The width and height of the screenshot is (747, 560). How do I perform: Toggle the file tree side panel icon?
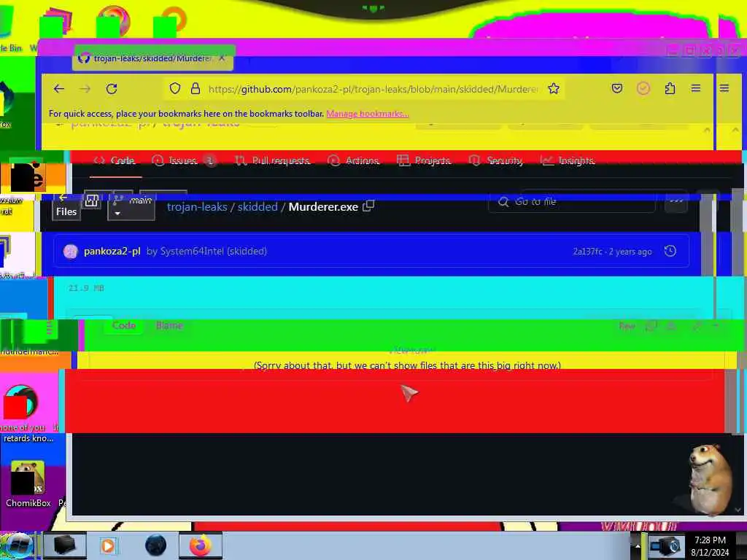pos(92,201)
